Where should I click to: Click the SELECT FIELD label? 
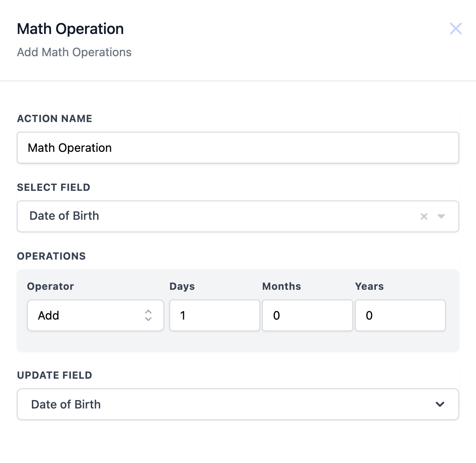tap(54, 187)
